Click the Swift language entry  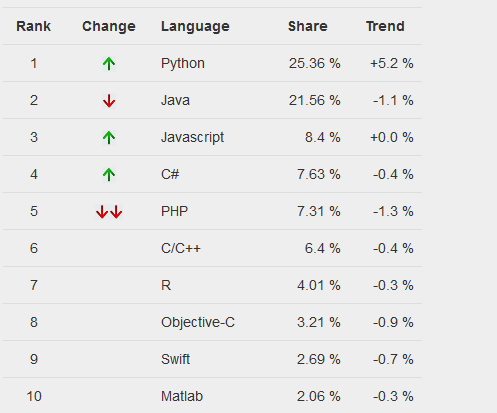[x=175, y=359]
